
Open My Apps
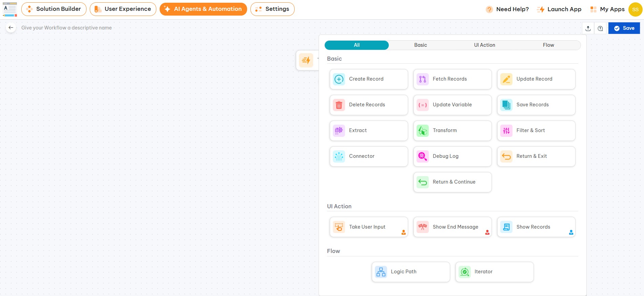(607, 9)
